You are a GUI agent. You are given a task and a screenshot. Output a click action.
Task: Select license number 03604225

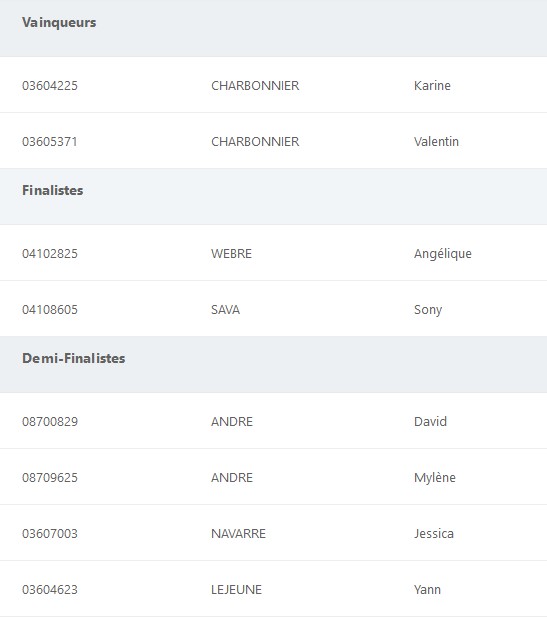pos(50,85)
